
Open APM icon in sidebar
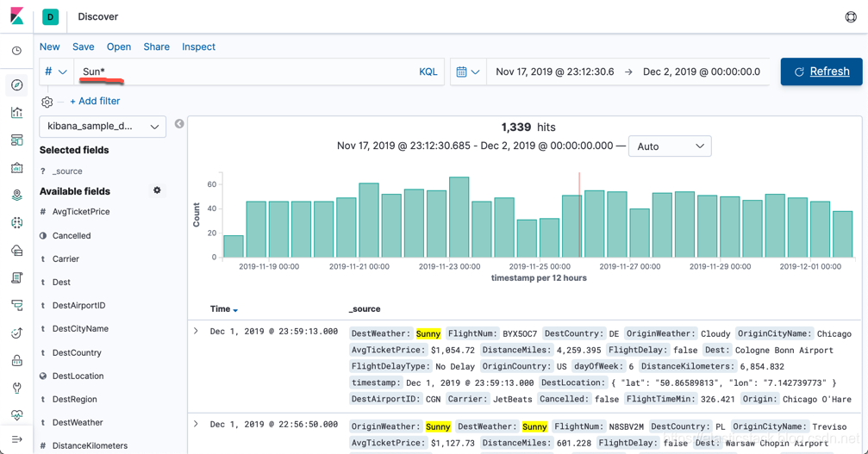pos(17,305)
